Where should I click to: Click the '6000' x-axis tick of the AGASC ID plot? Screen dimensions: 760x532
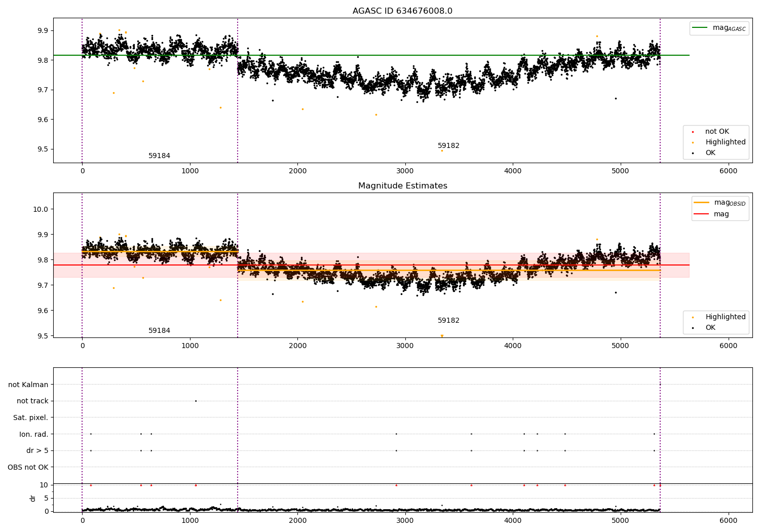729,171
